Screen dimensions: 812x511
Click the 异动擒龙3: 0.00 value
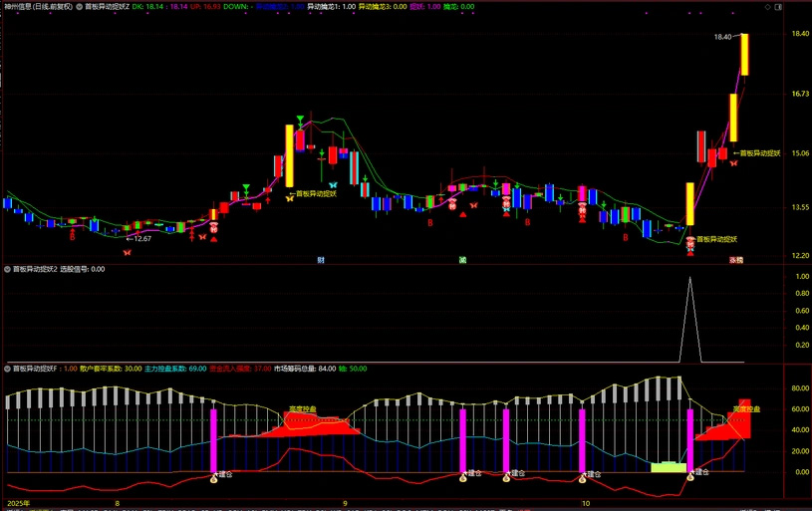coord(383,7)
